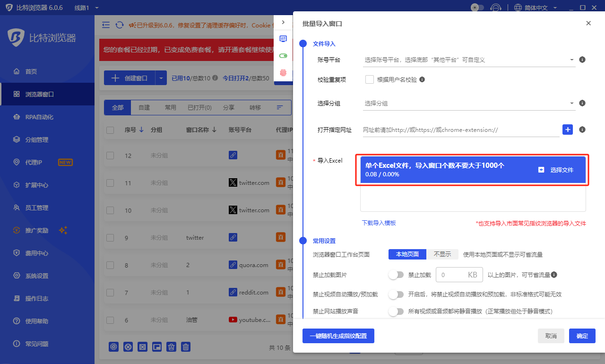Toggle the 禁止加载图片 switch
The width and height of the screenshot is (605, 364).
pos(396,274)
